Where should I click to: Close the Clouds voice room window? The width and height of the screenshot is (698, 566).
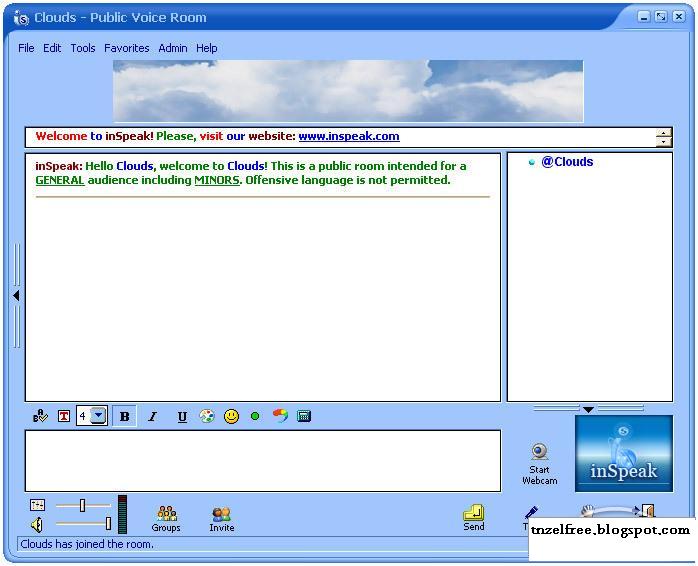point(678,17)
